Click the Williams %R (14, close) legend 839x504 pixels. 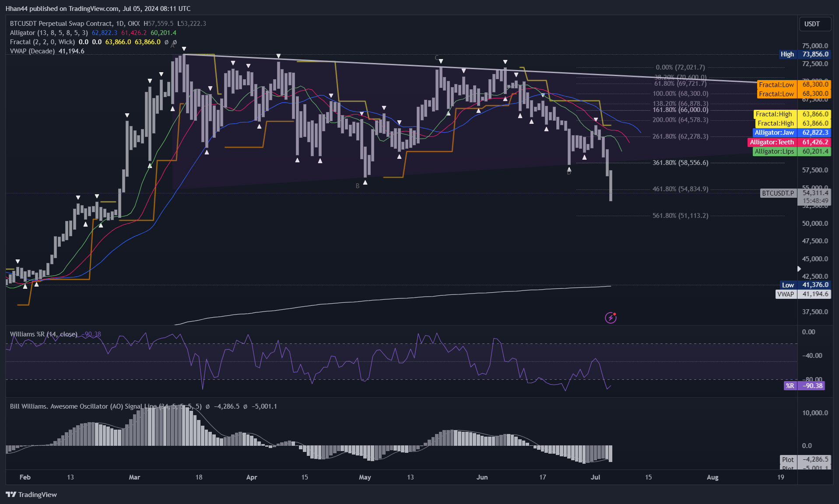coord(44,334)
